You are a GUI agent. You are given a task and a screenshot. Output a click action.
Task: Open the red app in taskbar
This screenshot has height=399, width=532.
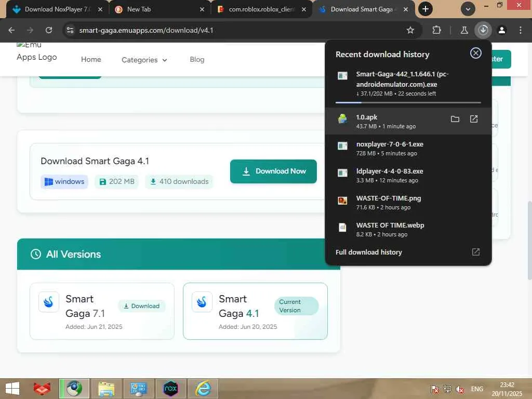tap(42, 389)
